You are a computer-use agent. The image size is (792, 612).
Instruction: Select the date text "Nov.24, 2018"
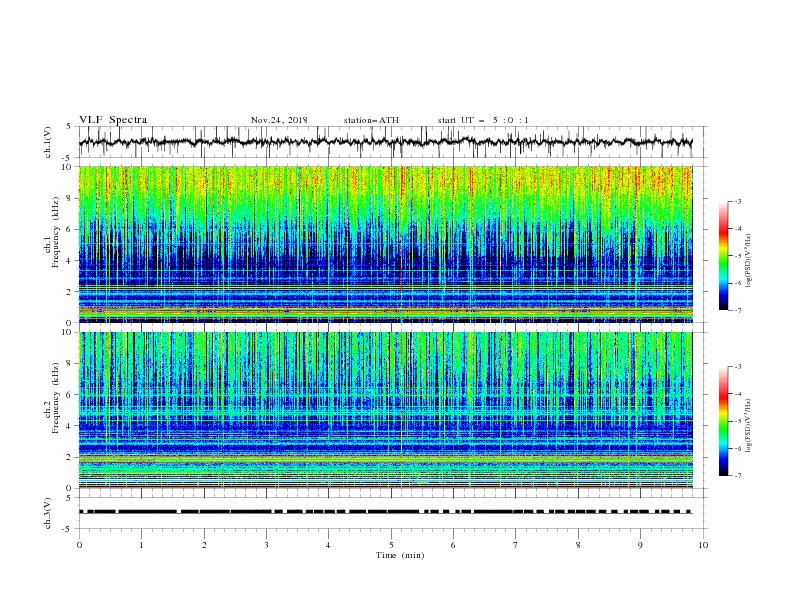click(279, 120)
